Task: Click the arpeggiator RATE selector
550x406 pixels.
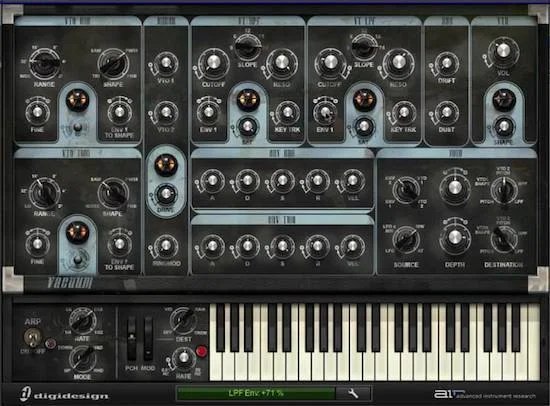Action: (83, 321)
